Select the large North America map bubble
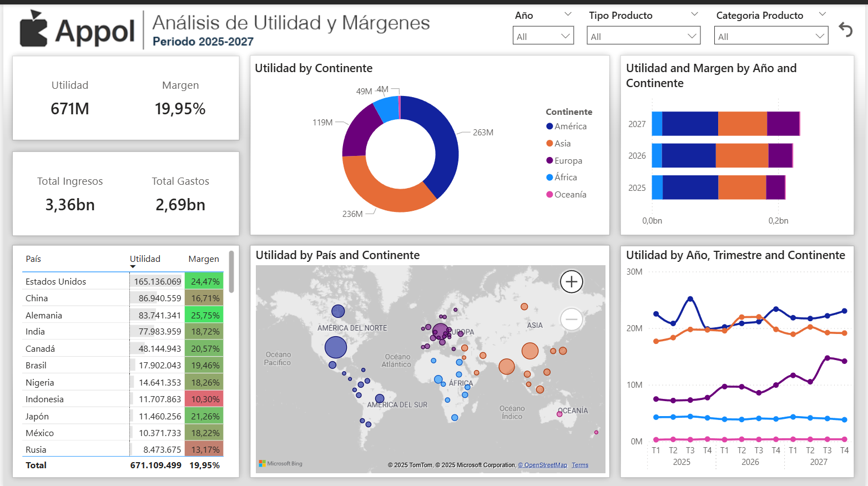Screen dimensions: 868x486 pos(335,347)
